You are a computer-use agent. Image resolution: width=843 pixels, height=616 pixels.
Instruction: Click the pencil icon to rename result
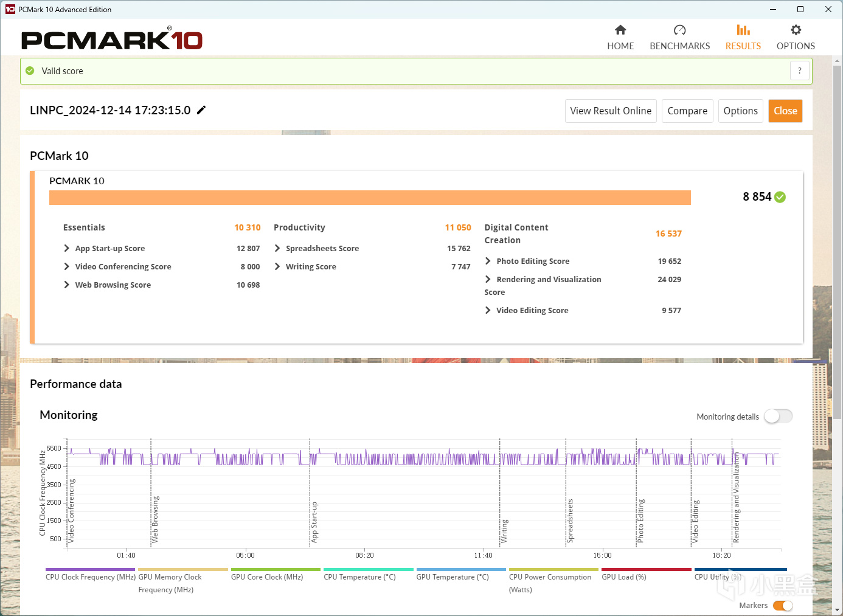(201, 110)
